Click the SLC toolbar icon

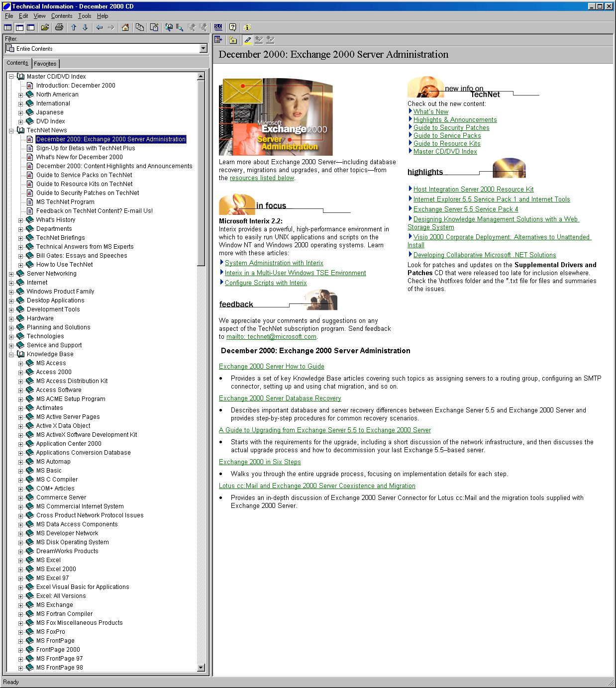coord(218,27)
